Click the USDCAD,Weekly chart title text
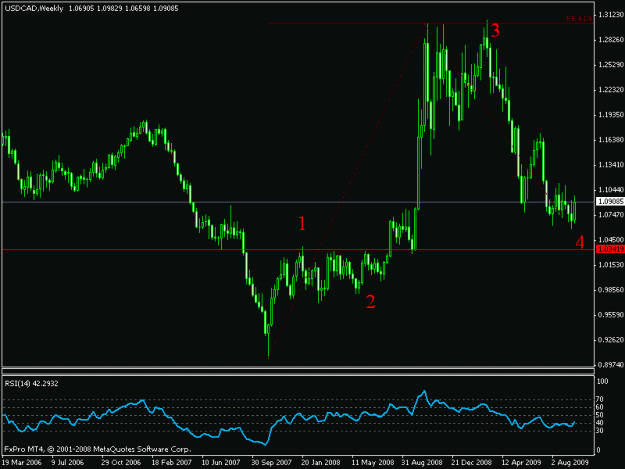 coord(34,8)
